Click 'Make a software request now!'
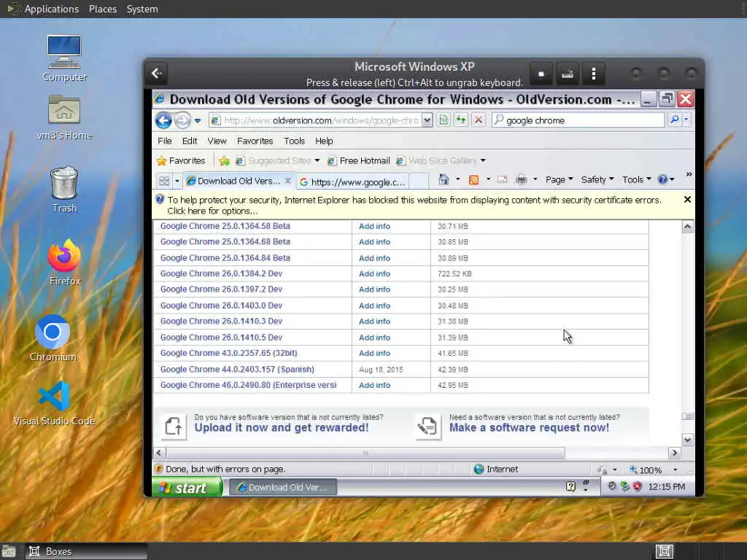The image size is (747, 560). pyautogui.click(x=530, y=427)
